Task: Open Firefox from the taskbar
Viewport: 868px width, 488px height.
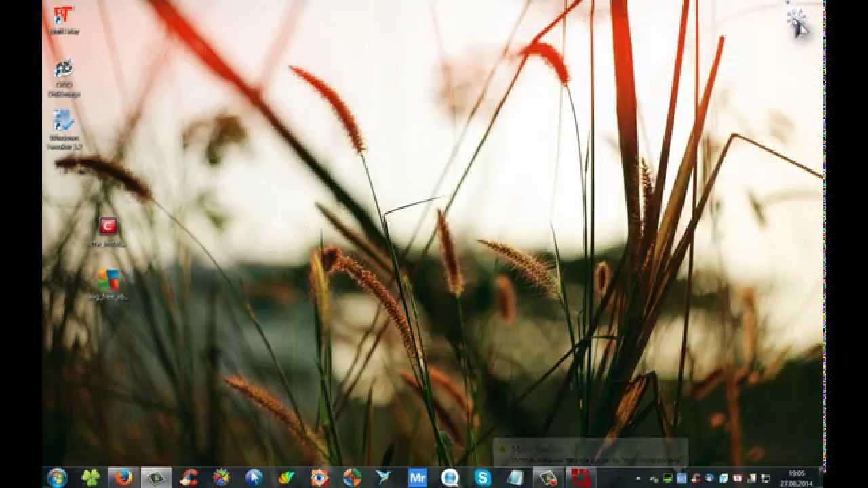Action: tap(123, 478)
